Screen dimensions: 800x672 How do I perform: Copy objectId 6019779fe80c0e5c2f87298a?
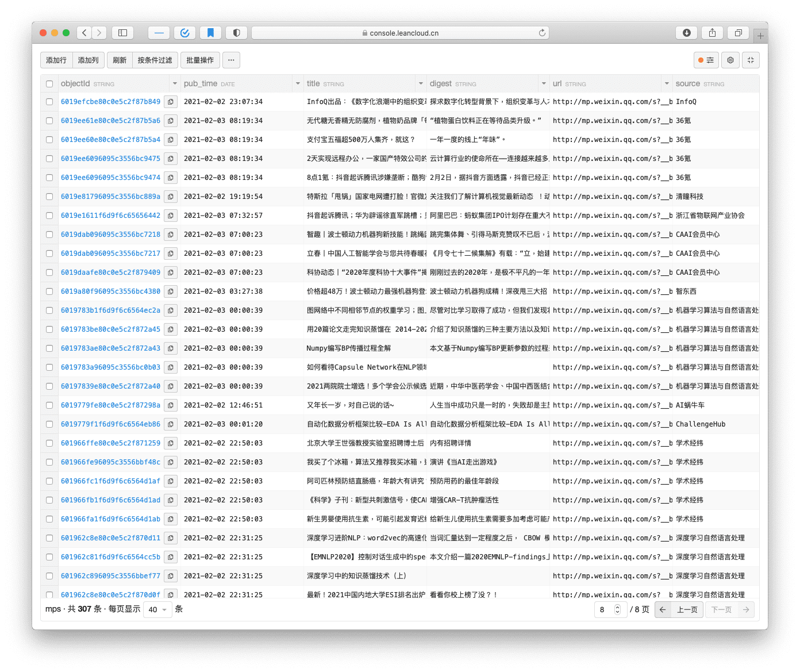pyautogui.click(x=171, y=405)
